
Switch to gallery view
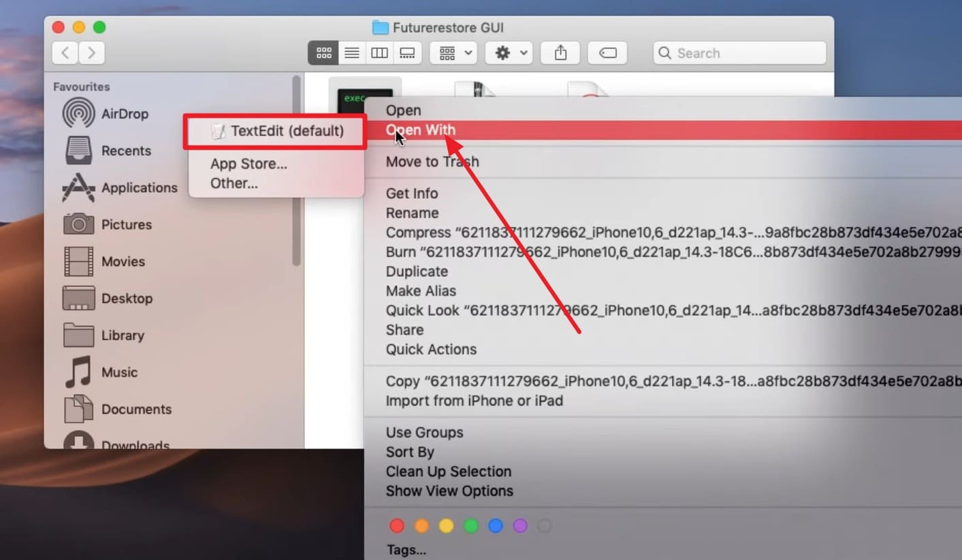click(x=407, y=53)
